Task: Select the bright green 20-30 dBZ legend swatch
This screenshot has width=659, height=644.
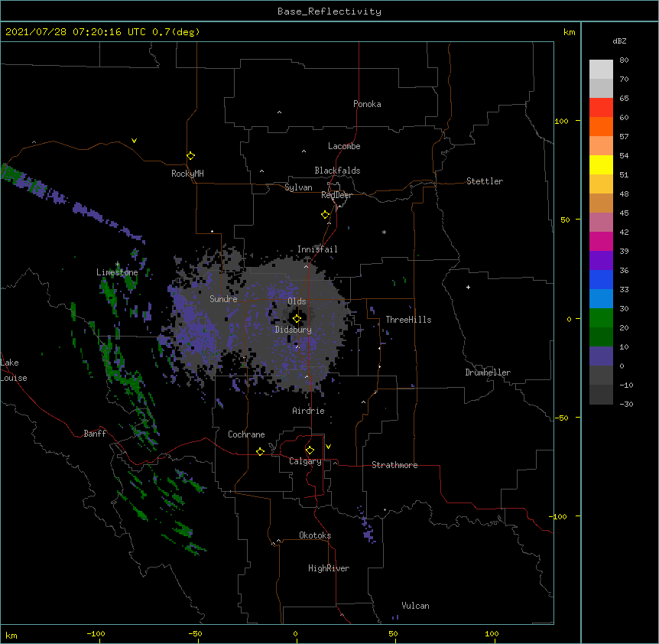Action: click(x=601, y=318)
